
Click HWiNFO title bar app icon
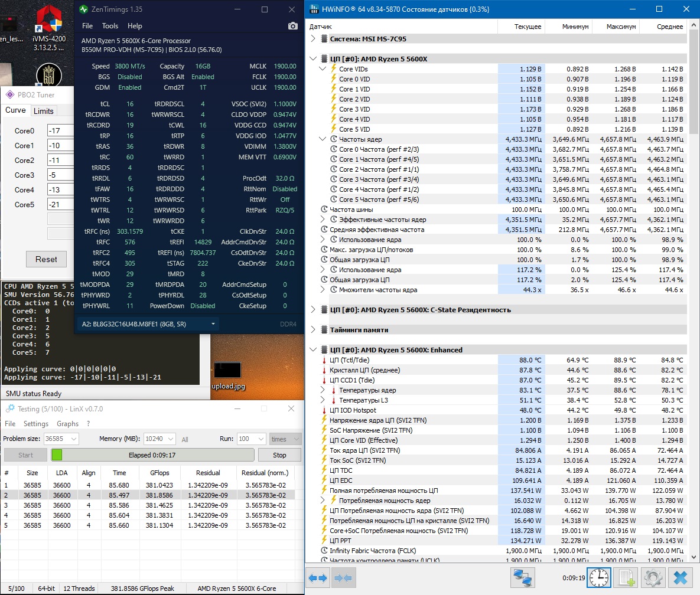(x=314, y=9)
